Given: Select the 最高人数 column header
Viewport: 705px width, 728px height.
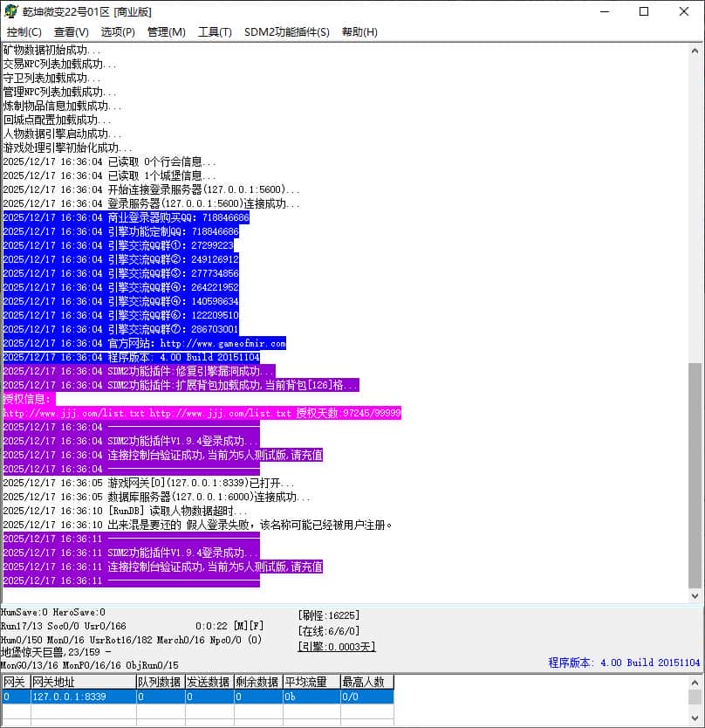Looking at the screenshot, I should pos(366,682).
